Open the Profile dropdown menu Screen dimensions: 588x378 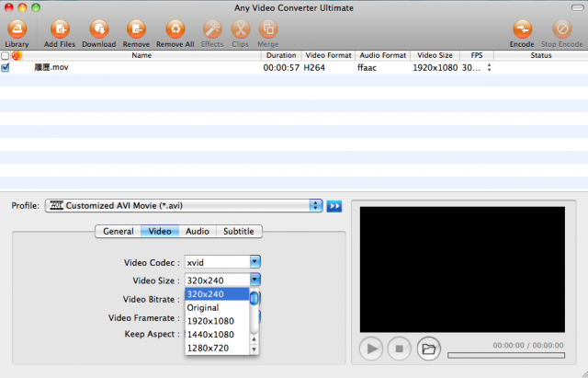pos(184,206)
